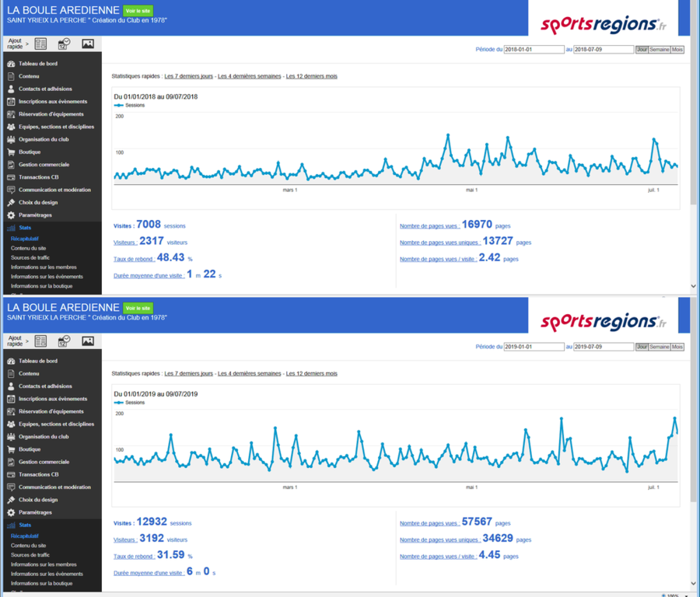
Task: Click Paramétrages gear icon in 2019 sidebar
Action: click(x=11, y=513)
